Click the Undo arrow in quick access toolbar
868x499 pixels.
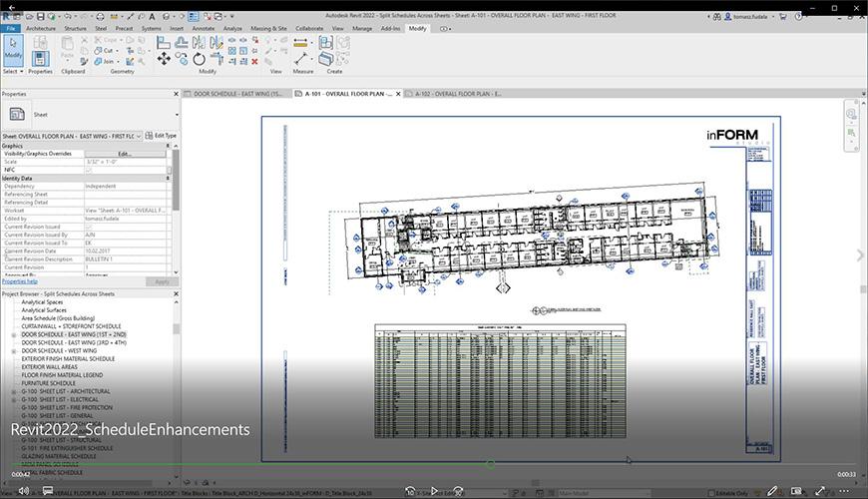(68, 17)
